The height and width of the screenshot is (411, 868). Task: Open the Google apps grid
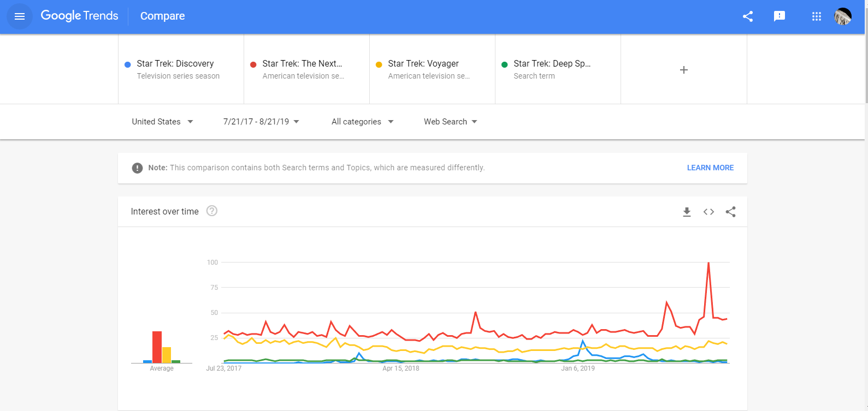coord(817,16)
